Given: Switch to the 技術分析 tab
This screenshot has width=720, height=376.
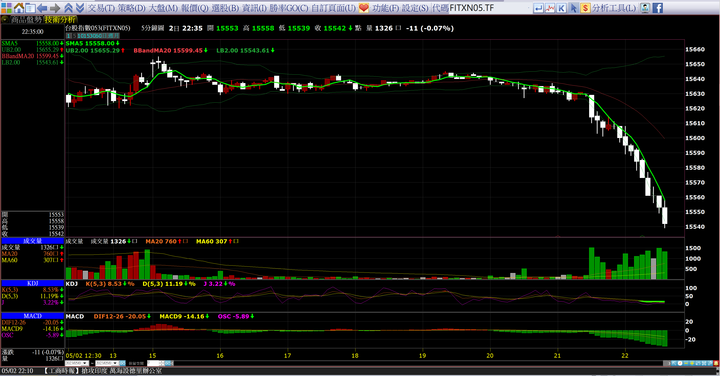Looking at the screenshot, I should [x=60, y=20].
